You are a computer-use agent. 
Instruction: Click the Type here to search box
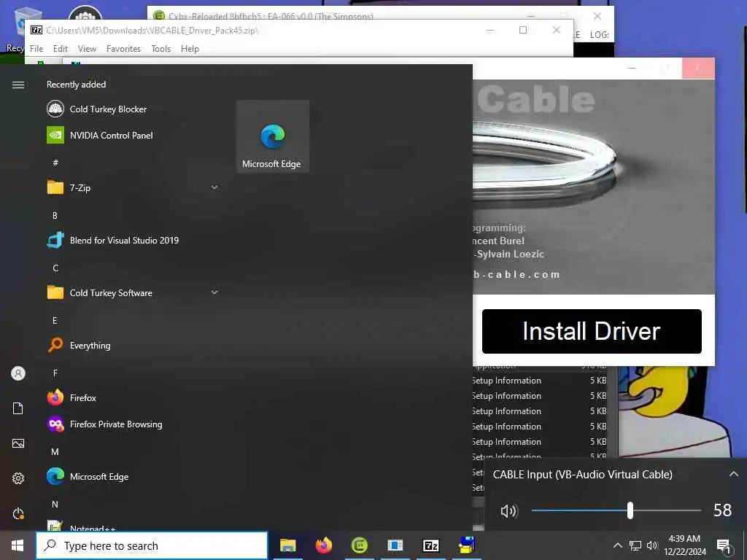(x=152, y=545)
